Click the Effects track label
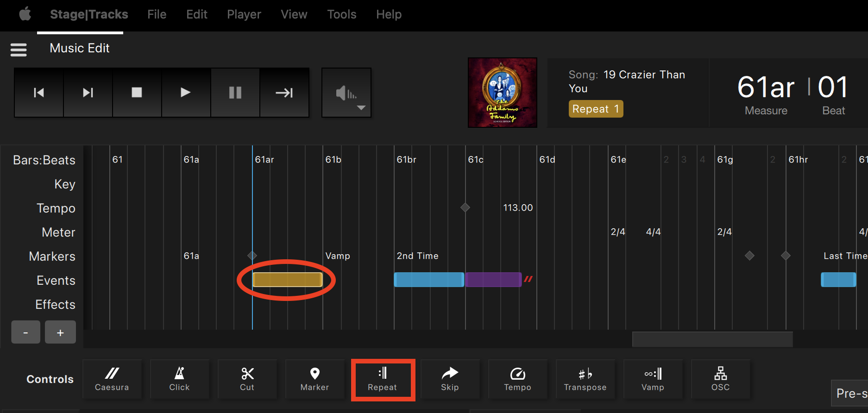This screenshot has height=413, width=868. (55, 305)
